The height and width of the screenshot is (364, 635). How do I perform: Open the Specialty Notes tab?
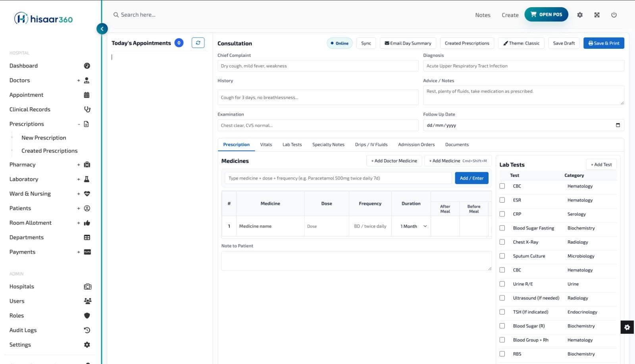[328, 145]
